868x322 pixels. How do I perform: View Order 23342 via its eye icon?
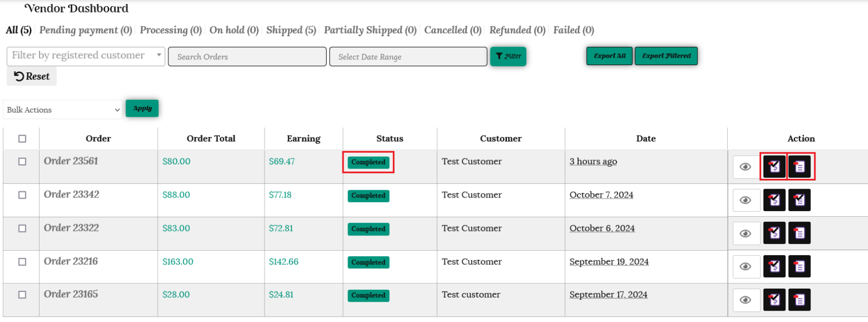click(x=745, y=200)
